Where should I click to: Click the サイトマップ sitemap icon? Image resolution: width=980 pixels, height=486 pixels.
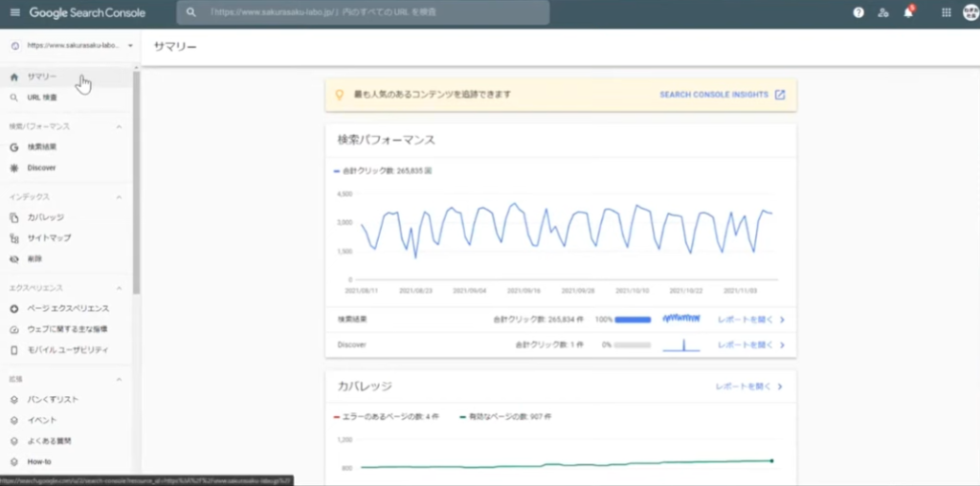[x=14, y=238]
